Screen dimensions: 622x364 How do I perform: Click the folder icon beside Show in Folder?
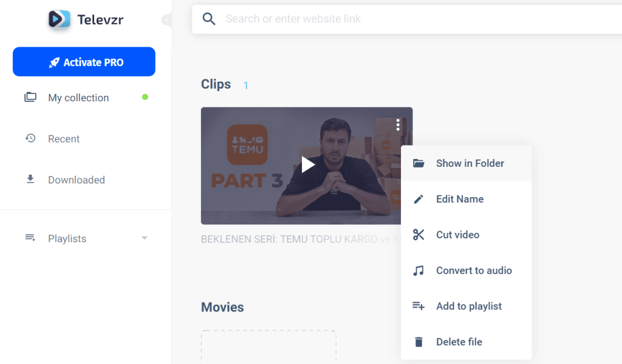pos(419,163)
